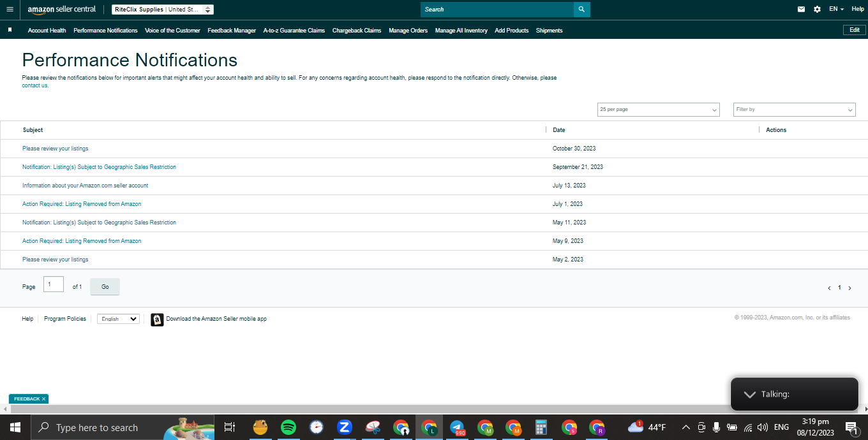868x440 pixels.
Task: Click the Date column header
Action: 559,130
